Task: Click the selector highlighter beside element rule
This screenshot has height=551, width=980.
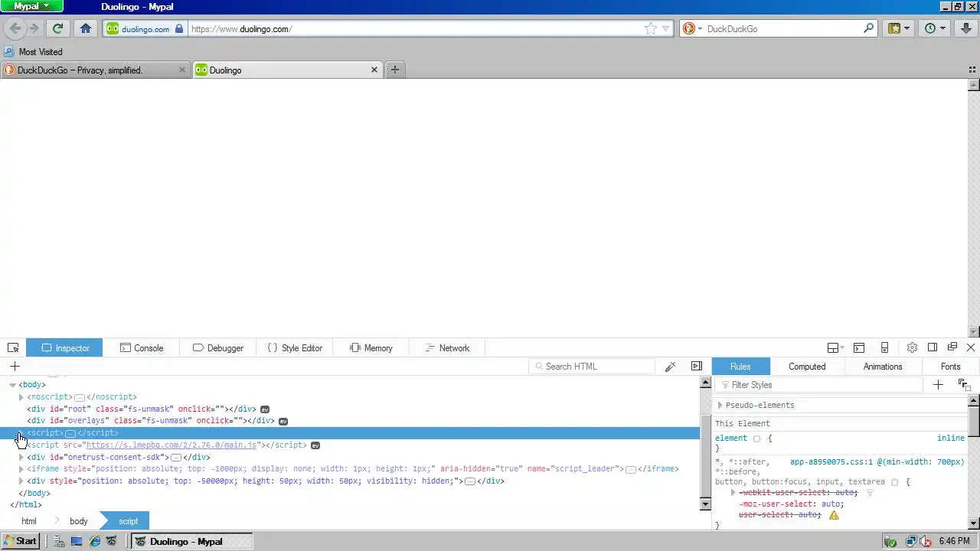Action: pos(756,439)
